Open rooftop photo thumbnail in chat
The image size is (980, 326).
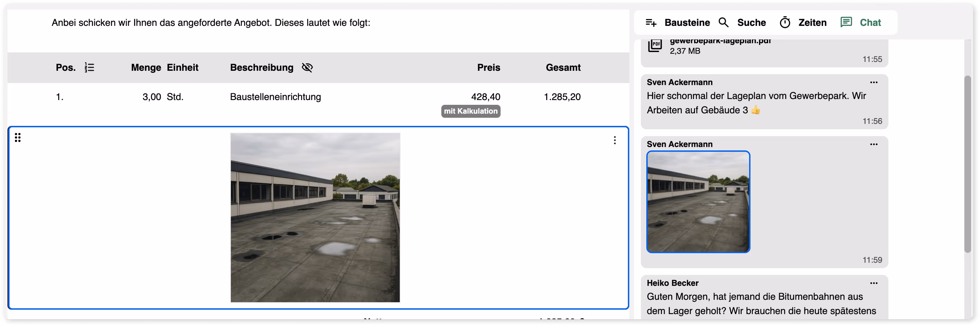coord(698,201)
